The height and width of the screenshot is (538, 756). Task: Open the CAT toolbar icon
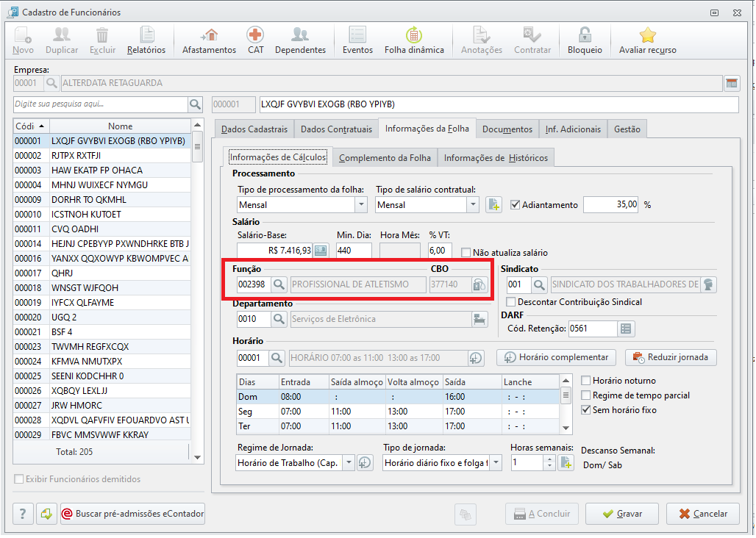pyautogui.click(x=255, y=40)
